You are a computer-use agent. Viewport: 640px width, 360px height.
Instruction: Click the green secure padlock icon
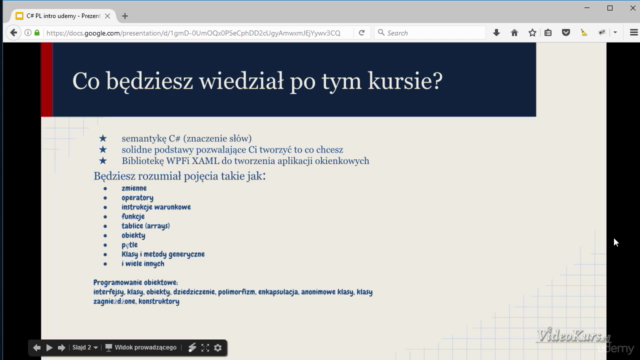point(37,33)
